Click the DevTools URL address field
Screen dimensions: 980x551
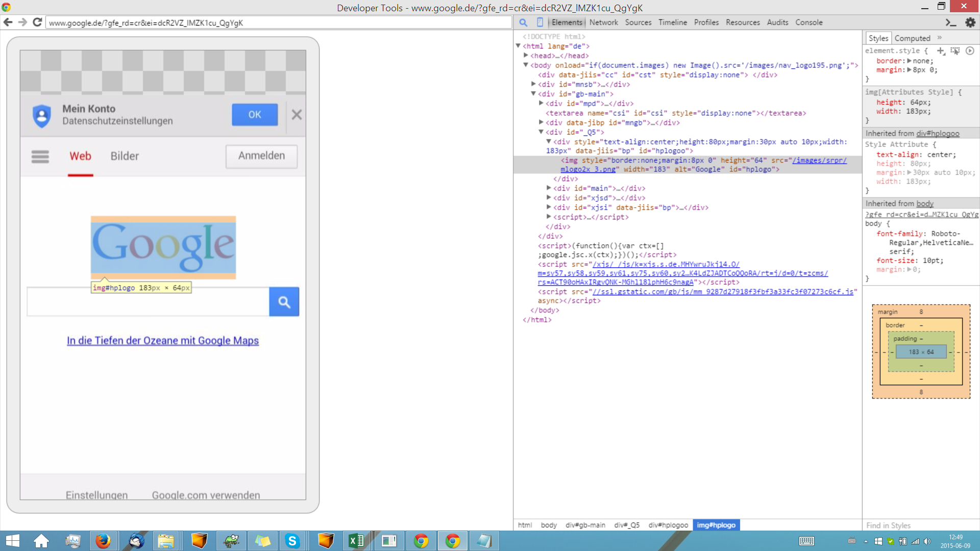click(279, 22)
